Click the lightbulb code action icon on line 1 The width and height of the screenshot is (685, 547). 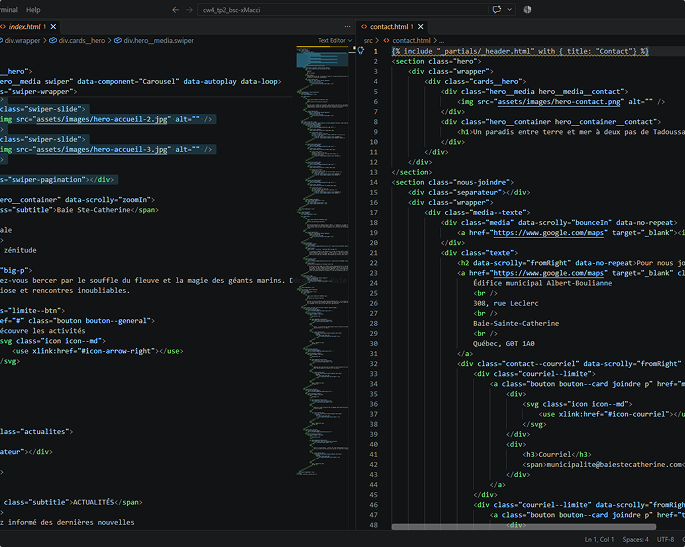pyautogui.click(x=361, y=51)
